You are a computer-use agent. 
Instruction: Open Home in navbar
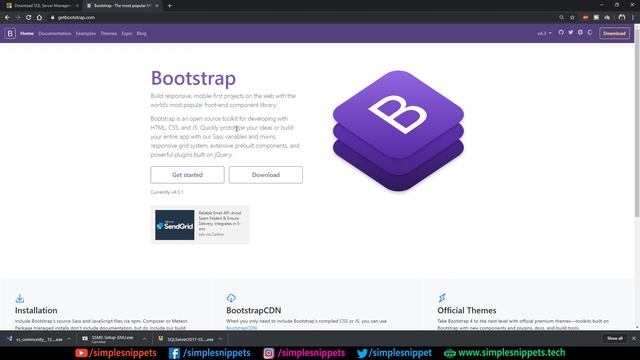coord(27,33)
